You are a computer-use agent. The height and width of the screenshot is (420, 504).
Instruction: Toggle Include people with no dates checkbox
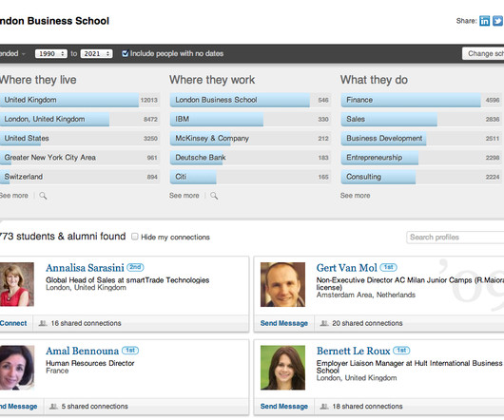click(x=126, y=53)
